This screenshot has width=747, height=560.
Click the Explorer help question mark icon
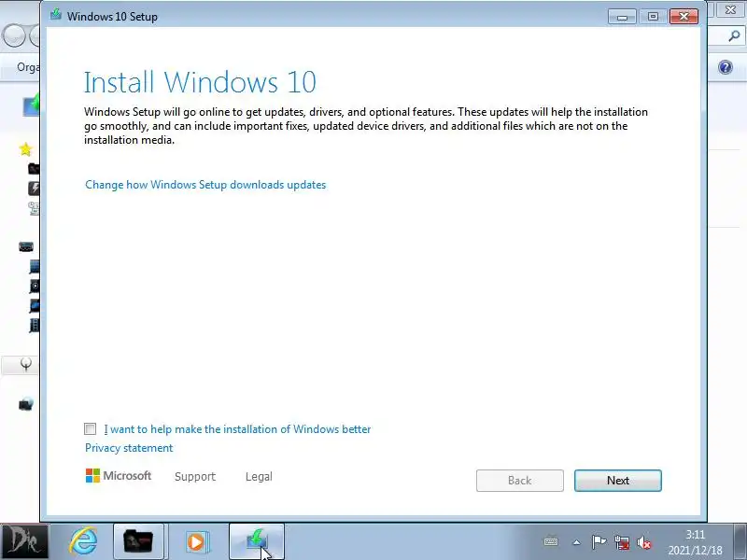click(x=726, y=67)
